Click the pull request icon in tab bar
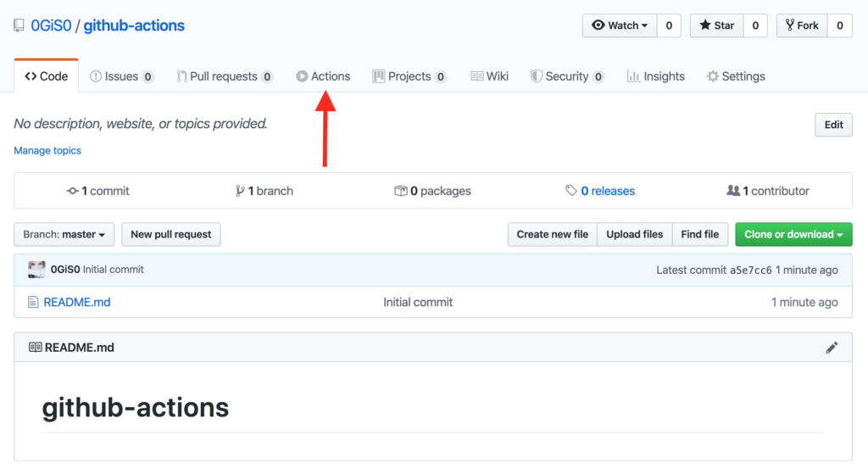 (181, 76)
